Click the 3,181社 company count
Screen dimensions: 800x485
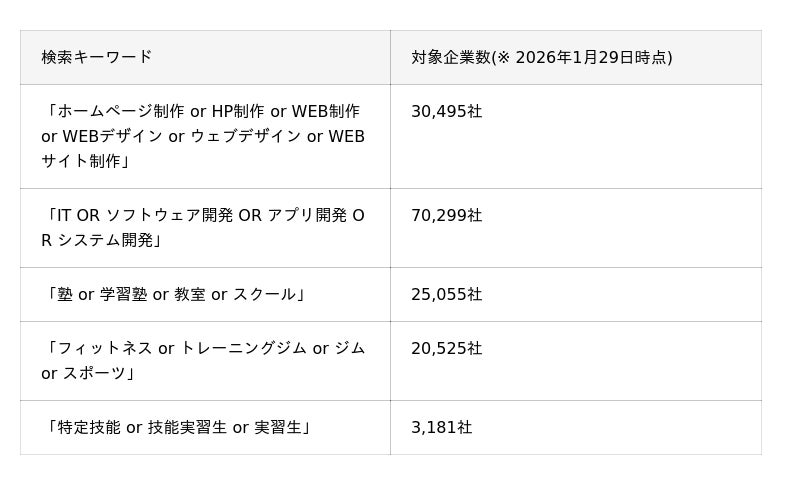click(x=441, y=427)
